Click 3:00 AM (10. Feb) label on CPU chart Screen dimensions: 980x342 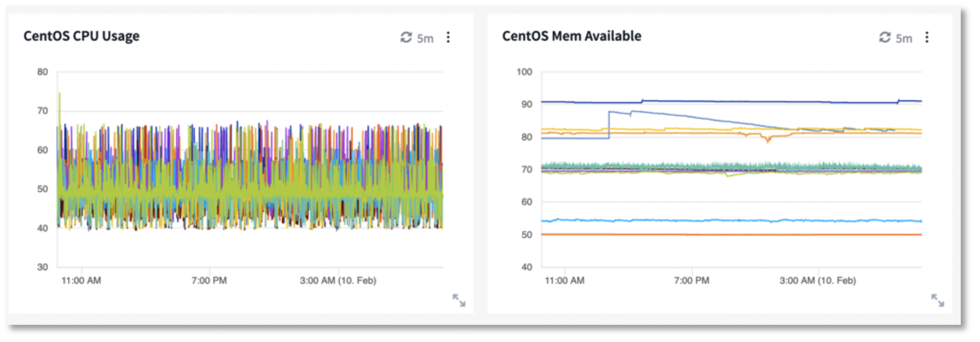pyautogui.click(x=338, y=280)
